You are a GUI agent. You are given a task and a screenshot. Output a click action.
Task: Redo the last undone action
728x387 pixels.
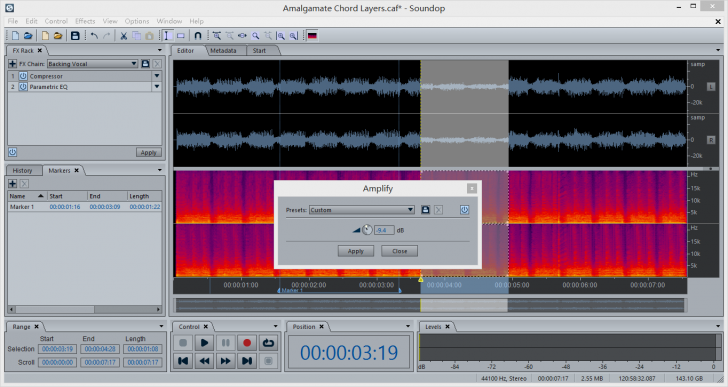coord(107,36)
